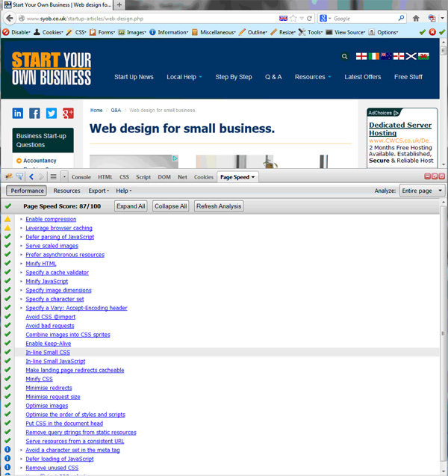Click in the Google search box
Screen dimensions: 448x476
(x=362, y=18)
